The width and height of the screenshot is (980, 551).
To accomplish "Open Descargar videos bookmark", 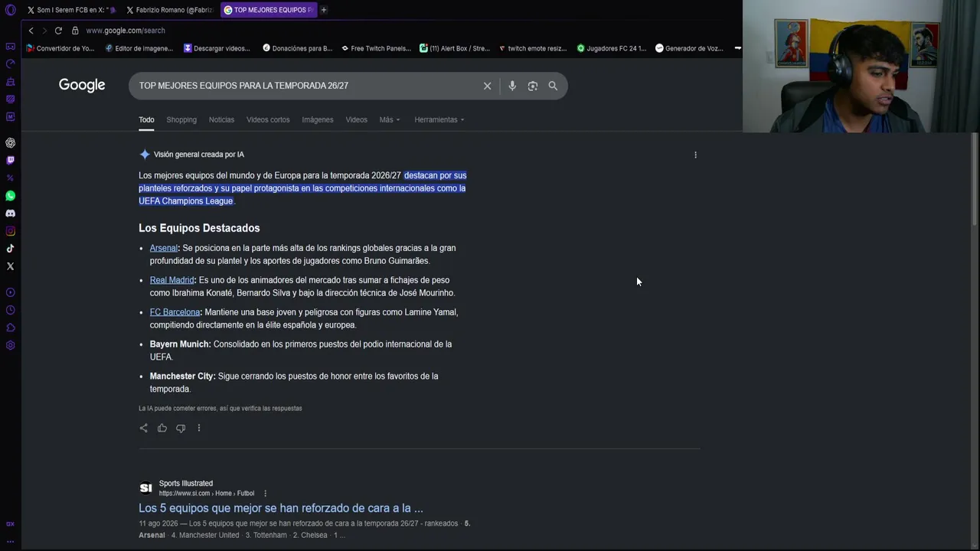I will (x=217, y=48).
